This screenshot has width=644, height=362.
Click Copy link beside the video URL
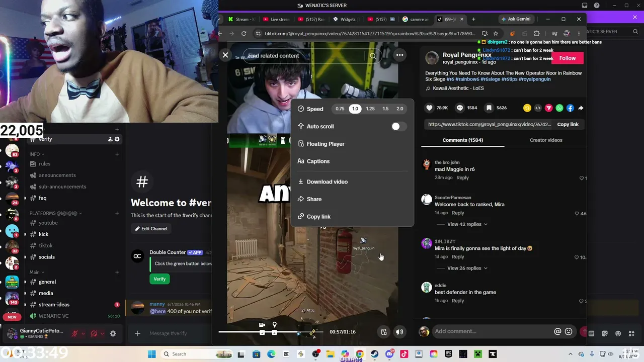568,124
